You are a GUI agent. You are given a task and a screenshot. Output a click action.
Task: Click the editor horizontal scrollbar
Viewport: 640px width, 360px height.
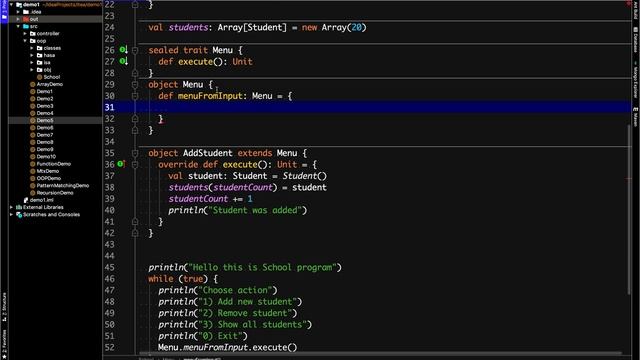point(380,353)
